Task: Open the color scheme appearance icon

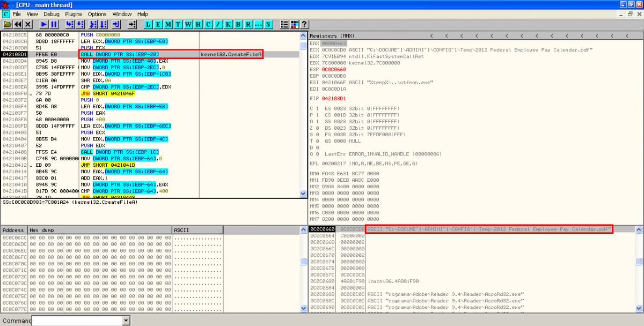Action: coord(294,25)
